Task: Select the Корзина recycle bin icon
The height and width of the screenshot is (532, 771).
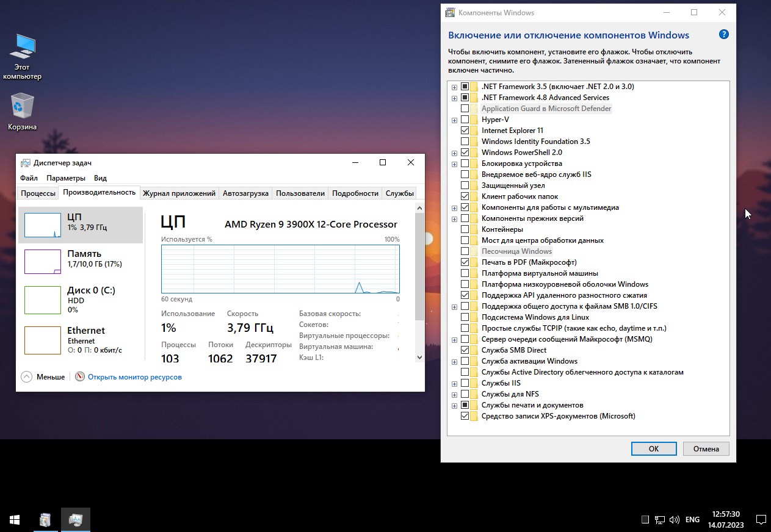Action: (23, 112)
